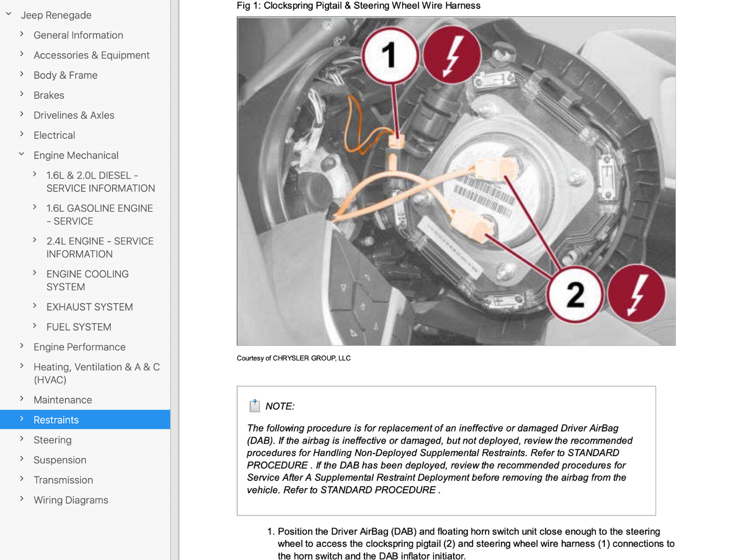732x560 pixels.
Task: Select the highlighted Restraints item
Action: click(56, 420)
